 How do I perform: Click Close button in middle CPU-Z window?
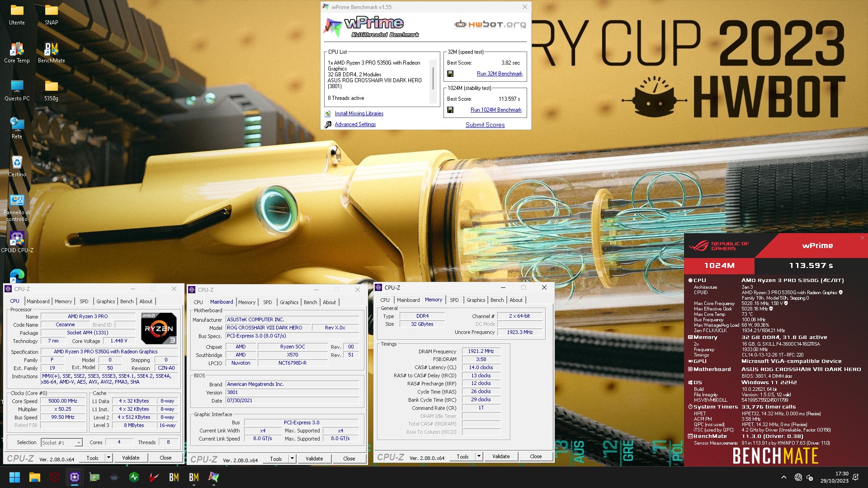point(349,459)
